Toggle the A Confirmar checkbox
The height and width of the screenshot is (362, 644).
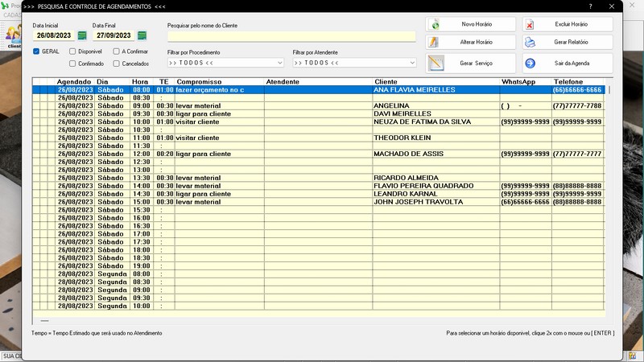116,51
